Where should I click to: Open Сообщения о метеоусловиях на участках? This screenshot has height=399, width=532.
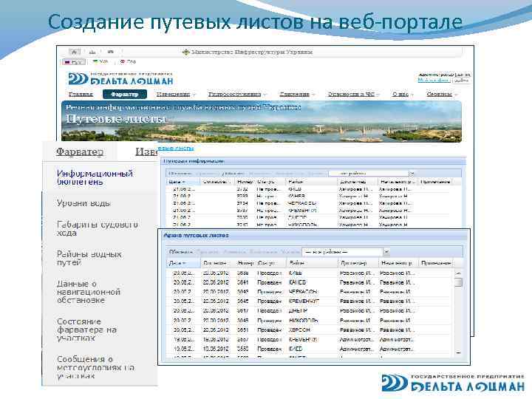[x=95, y=367]
